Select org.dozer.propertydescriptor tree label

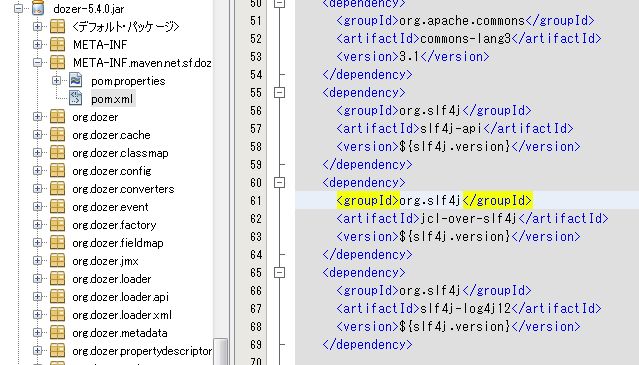pyautogui.click(x=142, y=351)
